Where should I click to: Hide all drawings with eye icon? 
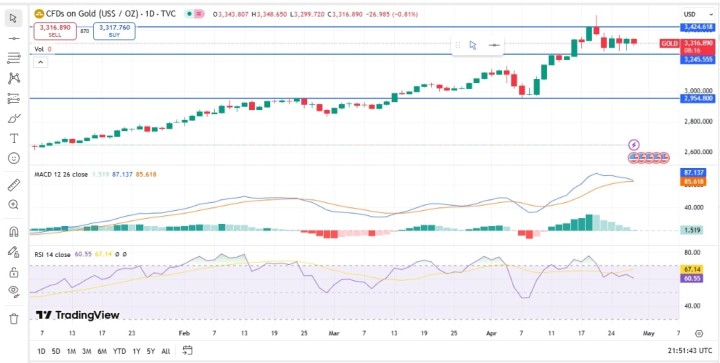pyautogui.click(x=14, y=291)
